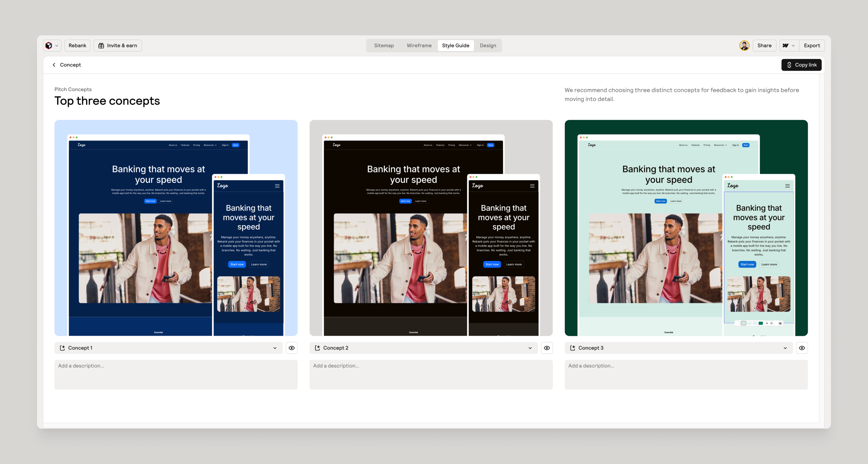
Task: Toggle Concept 1 visibility eye
Action: coord(291,348)
